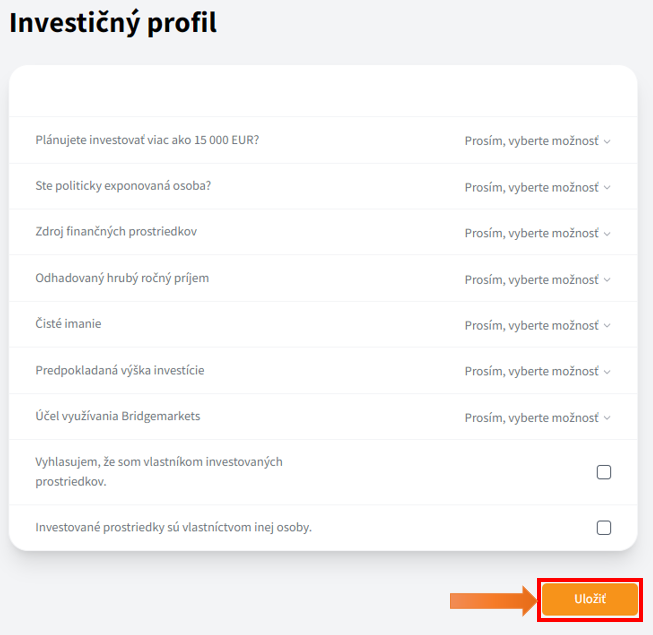Click chevron arrow in Účel využívania Bridgemarkets row

click(606, 418)
